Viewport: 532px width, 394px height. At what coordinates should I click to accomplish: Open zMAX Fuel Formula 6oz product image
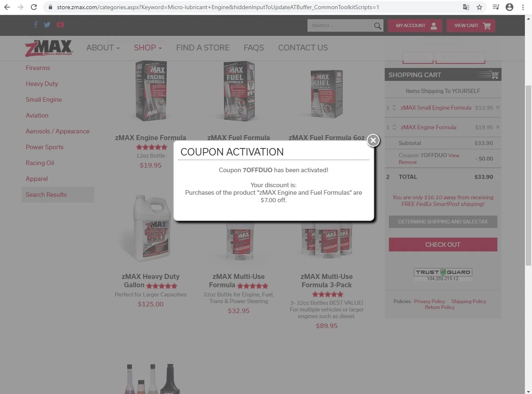tap(327, 94)
